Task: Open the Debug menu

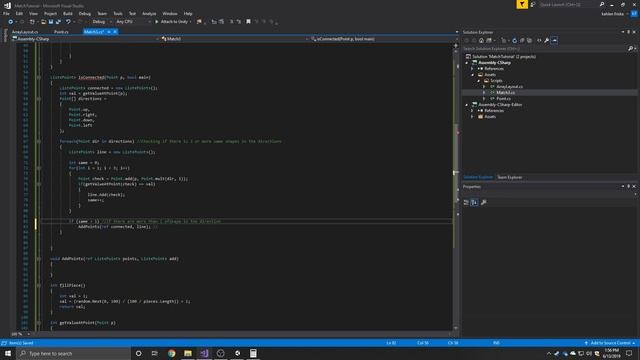Action: click(84, 13)
